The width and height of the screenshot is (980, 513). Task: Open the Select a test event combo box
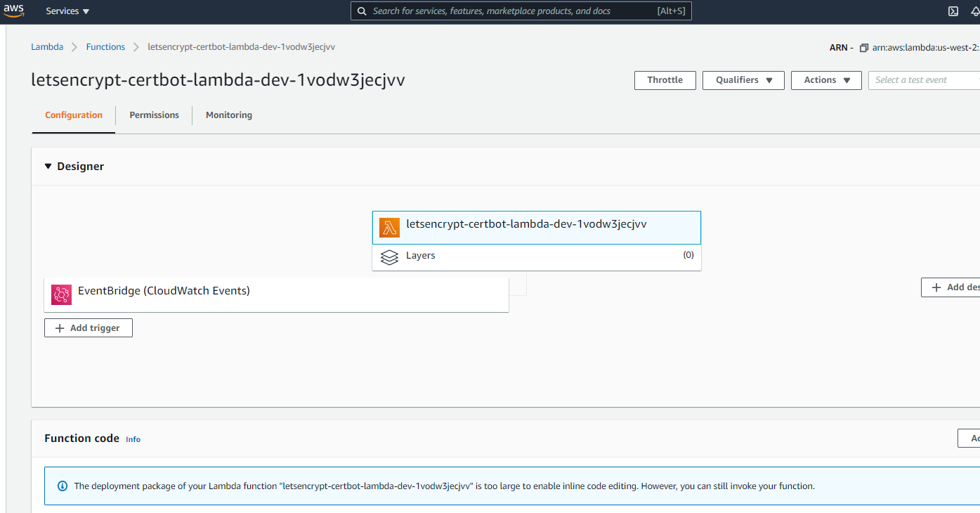click(924, 80)
